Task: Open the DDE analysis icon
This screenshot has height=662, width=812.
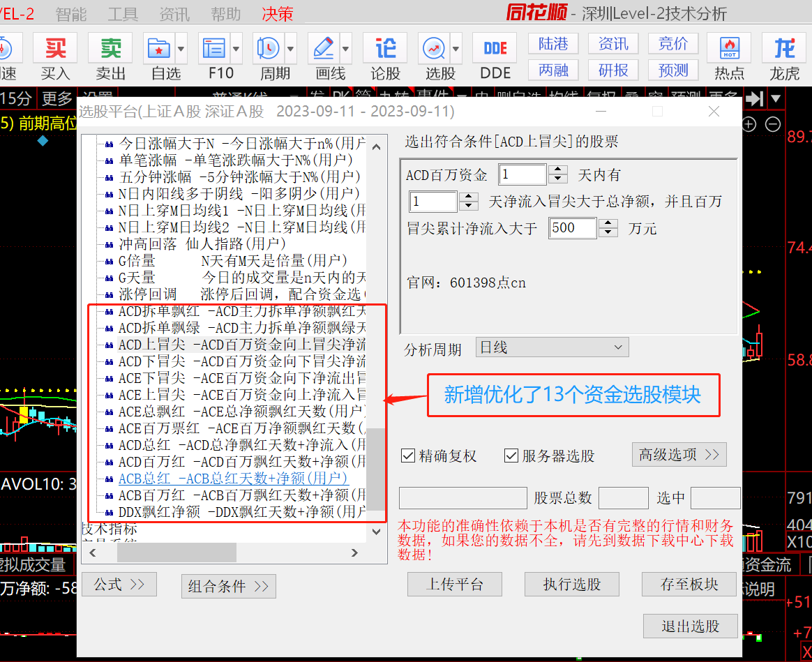Action: coord(495,49)
